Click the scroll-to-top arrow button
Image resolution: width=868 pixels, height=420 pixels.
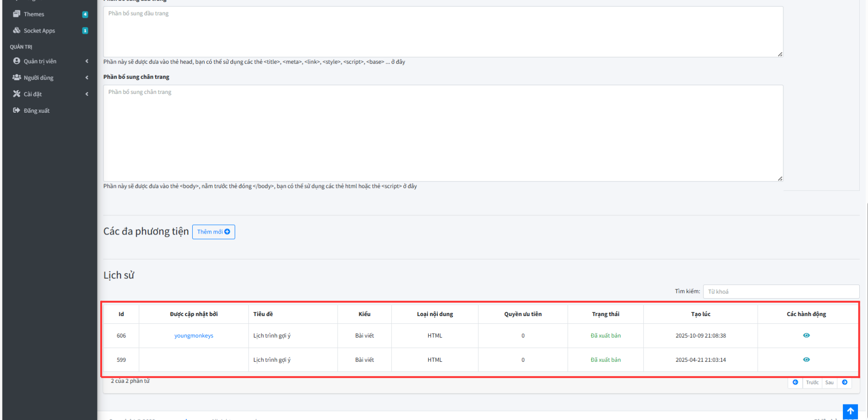click(850, 411)
